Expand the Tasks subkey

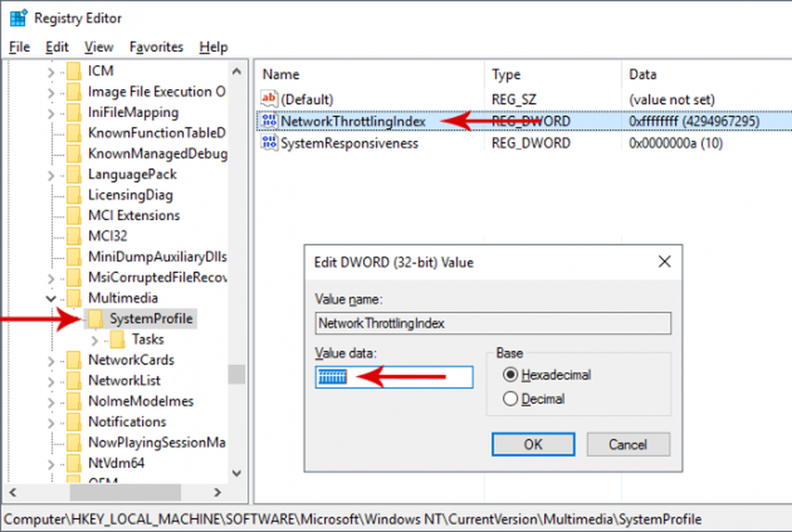click(94, 341)
